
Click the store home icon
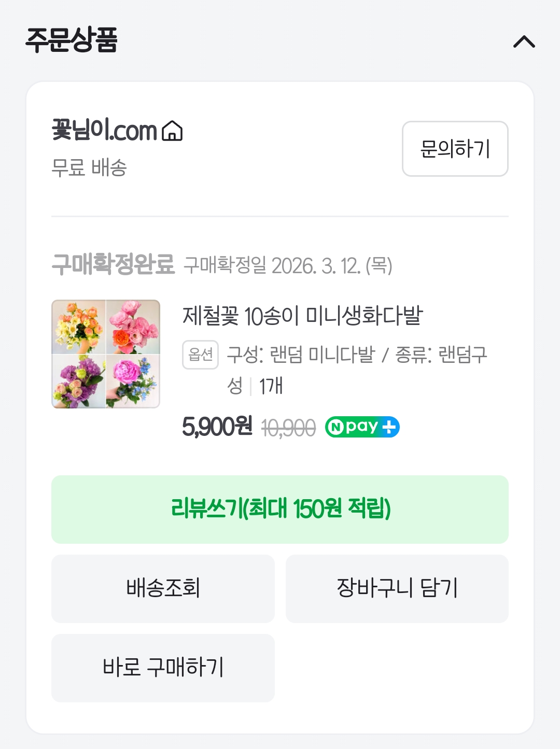[172, 131]
